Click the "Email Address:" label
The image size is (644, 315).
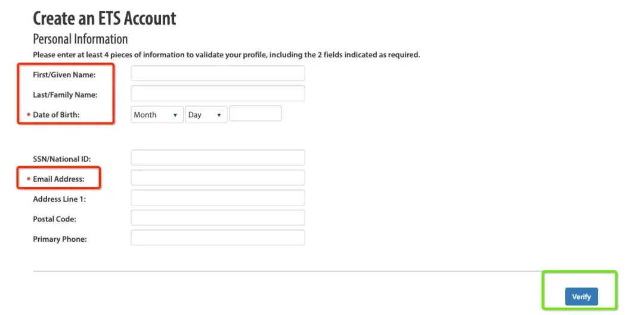click(58, 179)
